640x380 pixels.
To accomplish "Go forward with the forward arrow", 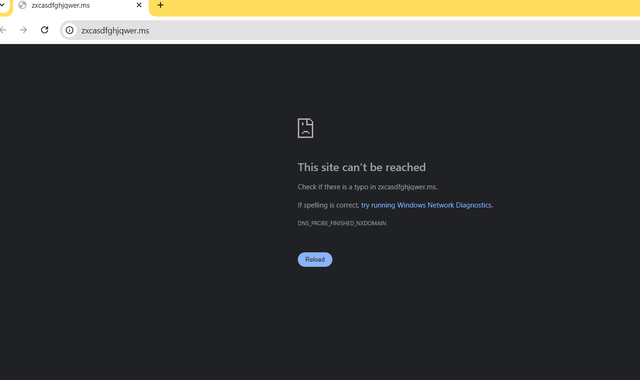I will tap(23, 30).
